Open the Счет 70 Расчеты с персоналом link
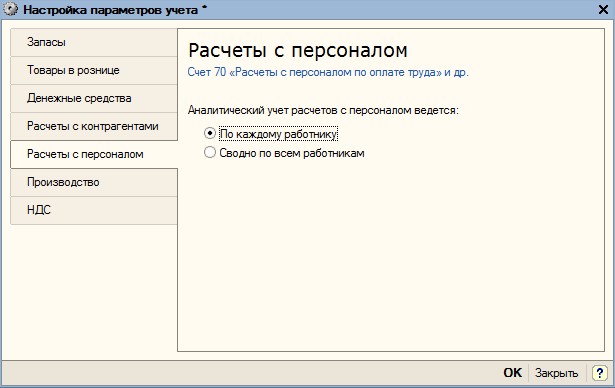The height and width of the screenshot is (388, 615). coord(328,73)
